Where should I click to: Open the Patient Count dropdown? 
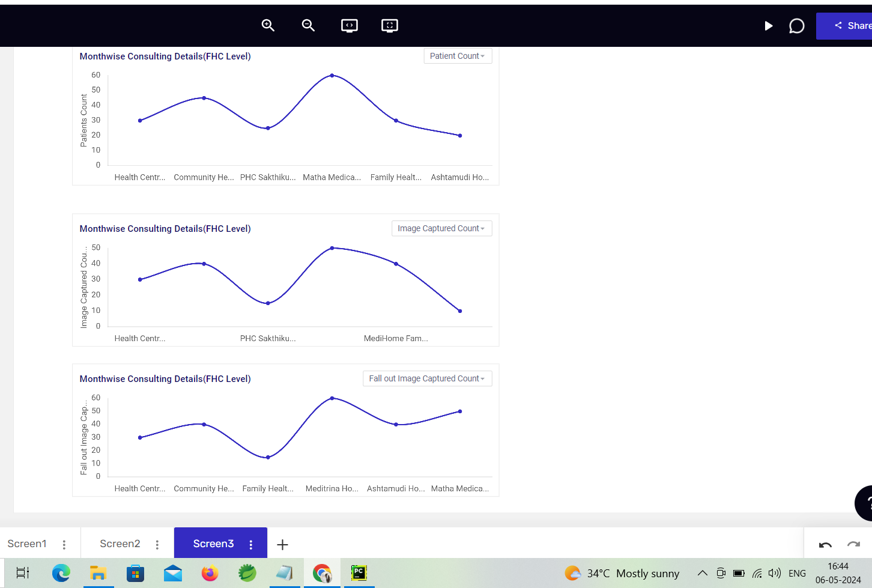[458, 56]
